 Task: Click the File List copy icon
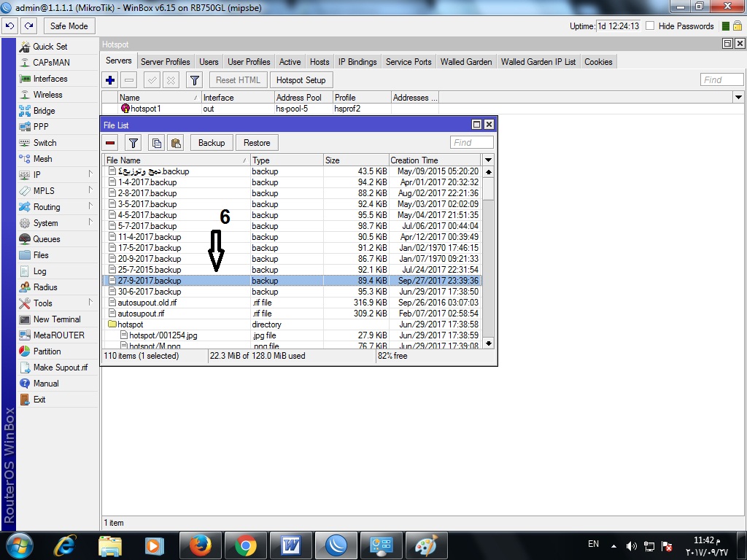156,143
